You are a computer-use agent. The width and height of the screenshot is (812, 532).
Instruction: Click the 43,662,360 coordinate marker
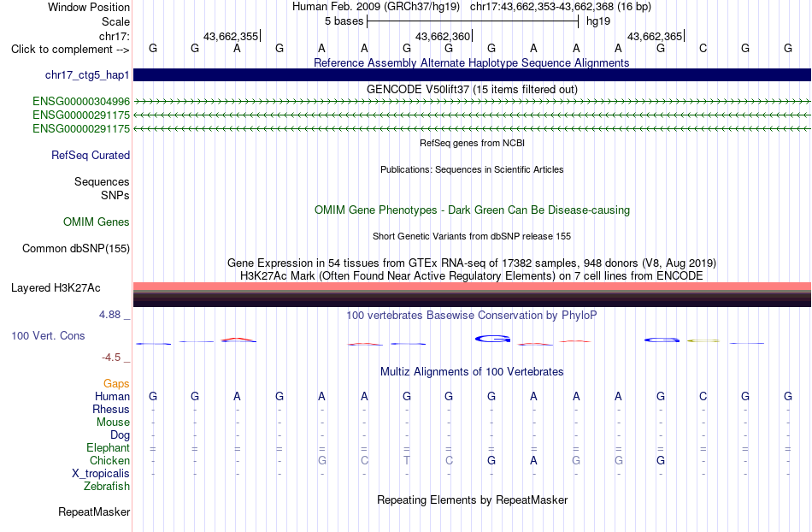click(x=443, y=36)
